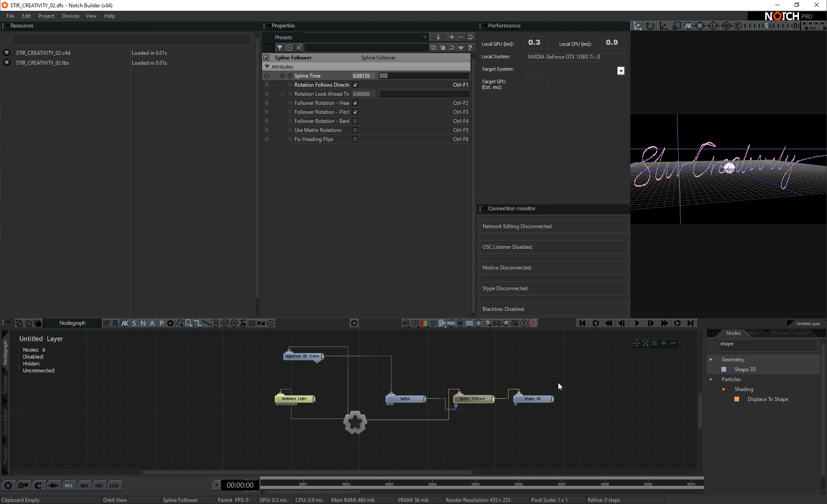Expand the Shading category in Nodes list
The image size is (827, 504).
(724, 389)
